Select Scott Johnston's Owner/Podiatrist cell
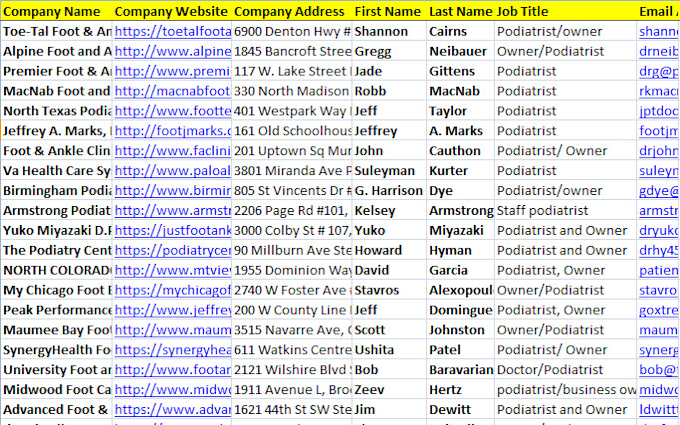 566,330
